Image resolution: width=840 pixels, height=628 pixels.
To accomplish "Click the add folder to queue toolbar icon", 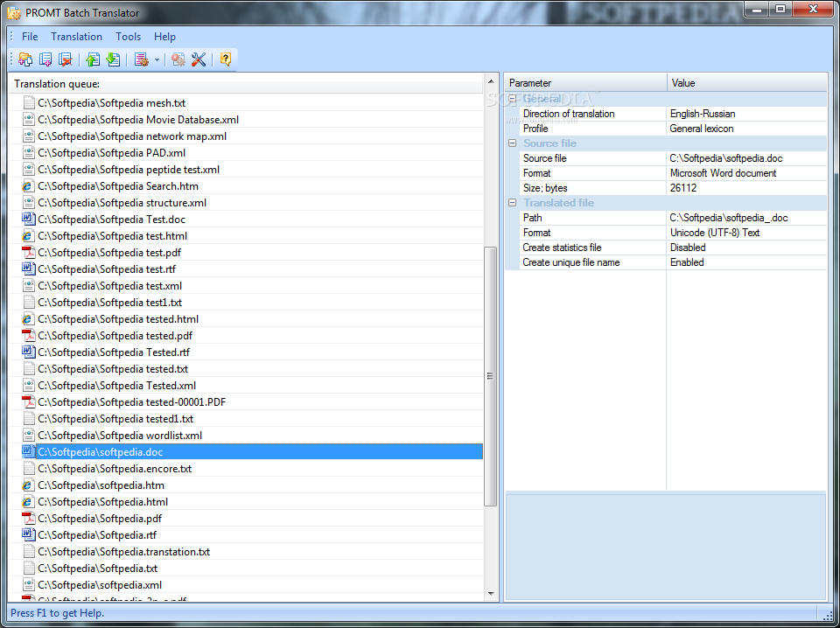I will pos(25,59).
